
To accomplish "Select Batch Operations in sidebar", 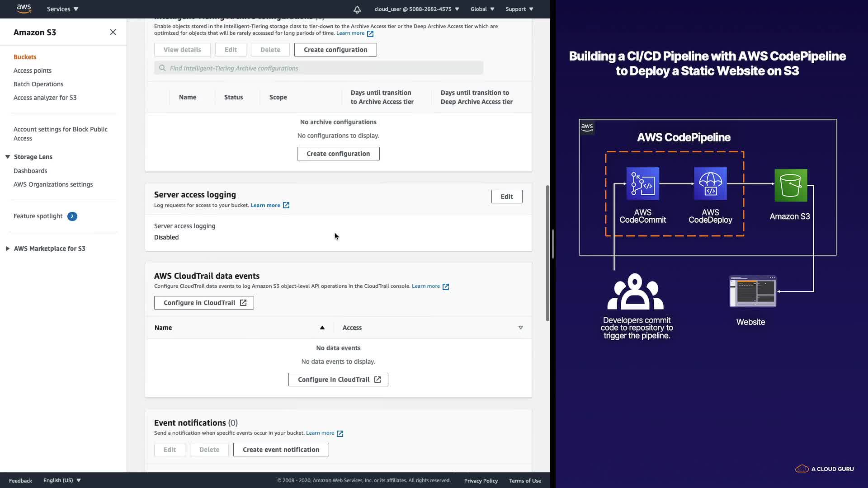I will click(x=38, y=84).
